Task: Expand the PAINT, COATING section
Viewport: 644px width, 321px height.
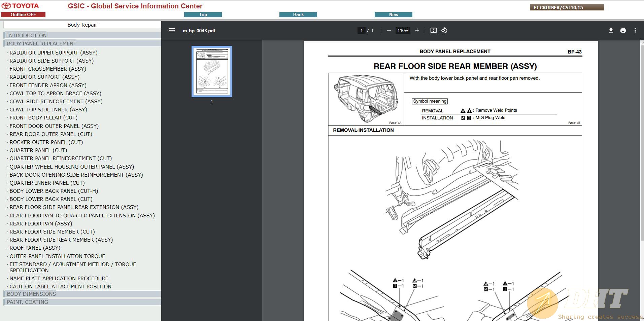Action: [x=82, y=302]
